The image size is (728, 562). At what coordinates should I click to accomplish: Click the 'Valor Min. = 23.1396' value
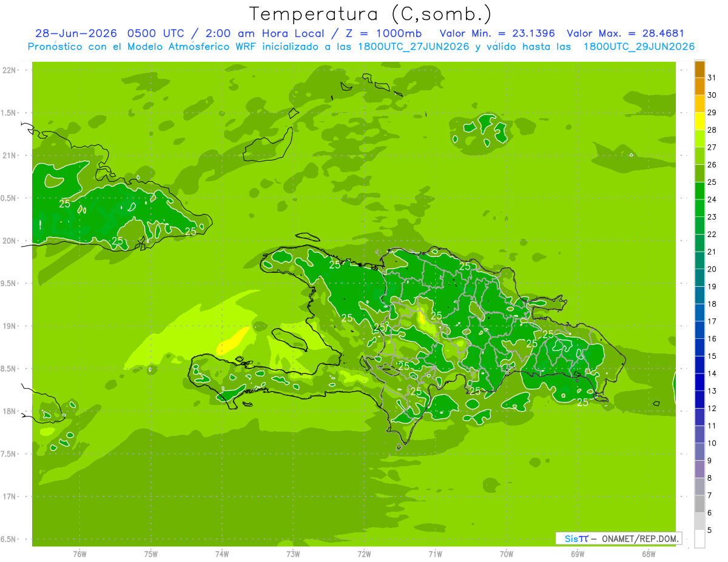497,33
